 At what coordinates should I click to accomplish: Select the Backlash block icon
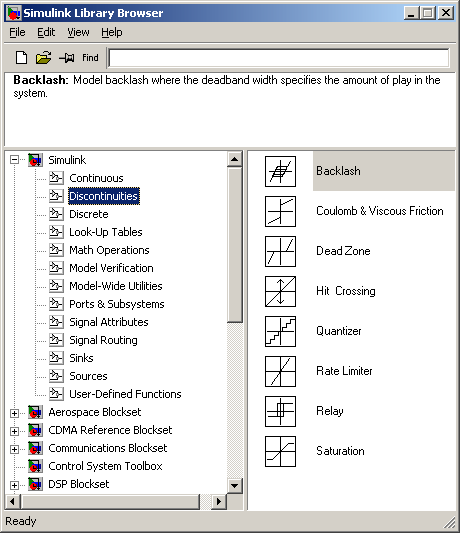pos(280,171)
